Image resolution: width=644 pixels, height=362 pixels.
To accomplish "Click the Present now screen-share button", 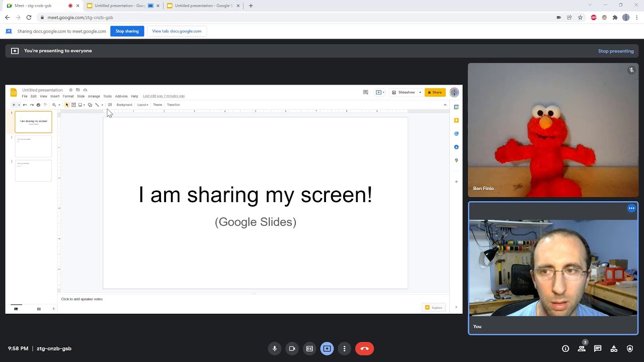I will coord(327,348).
